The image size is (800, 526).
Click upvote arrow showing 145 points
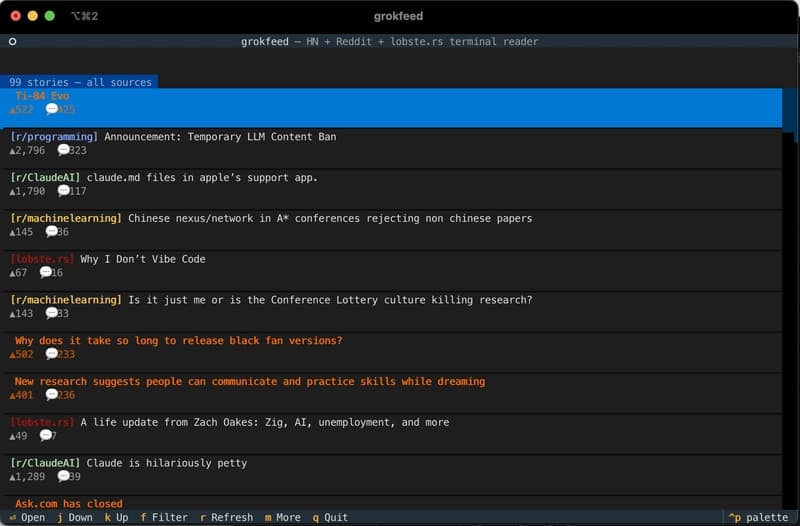(x=12, y=232)
